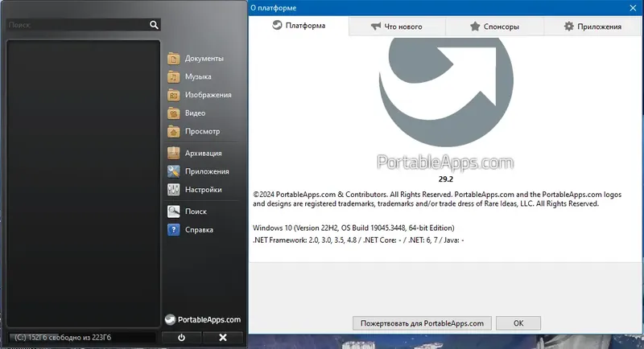Screen dimensions: 644x349
Task: Click the drive free space status bar
Action: coord(82,338)
